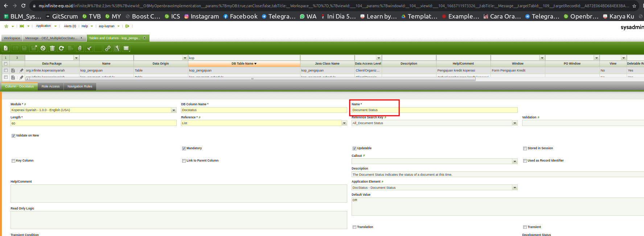
Task: Click the Undo/Cancel changes toolbar icon
Action: click(x=43, y=48)
